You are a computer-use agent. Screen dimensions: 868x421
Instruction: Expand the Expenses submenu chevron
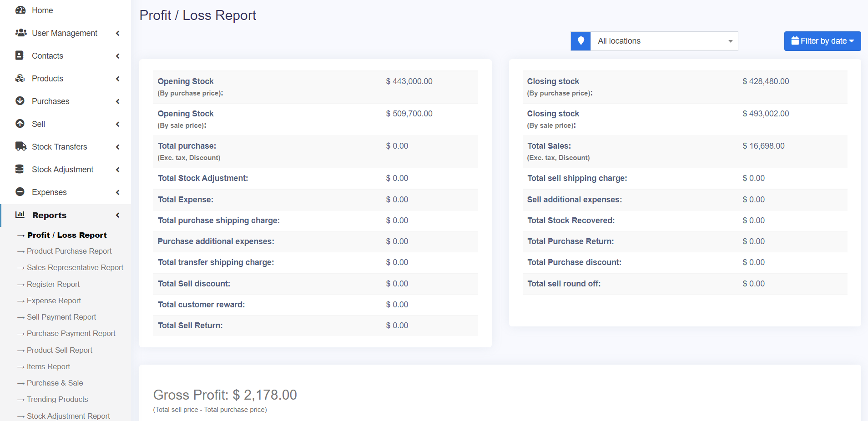118,192
